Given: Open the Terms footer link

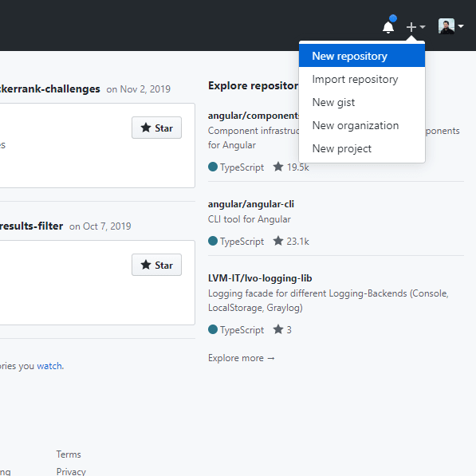Looking at the screenshot, I should coord(69,454).
